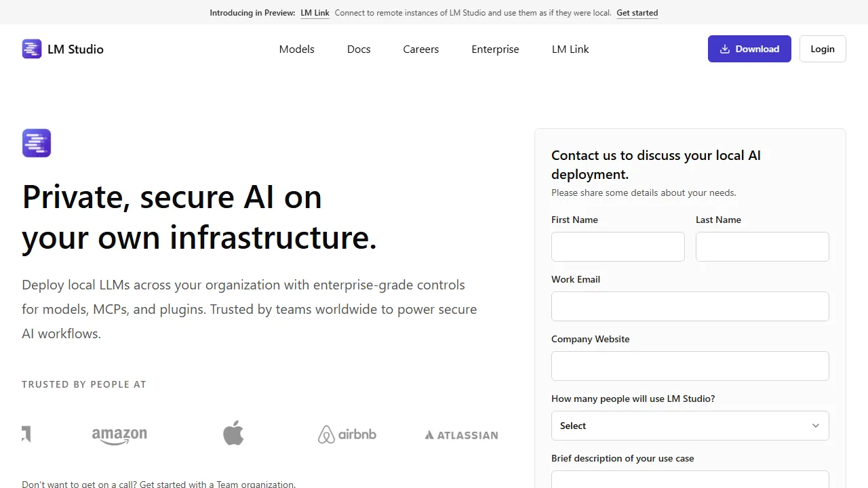Navigate to Enterprise in the navbar
This screenshot has width=868, height=488.
(496, 49)
